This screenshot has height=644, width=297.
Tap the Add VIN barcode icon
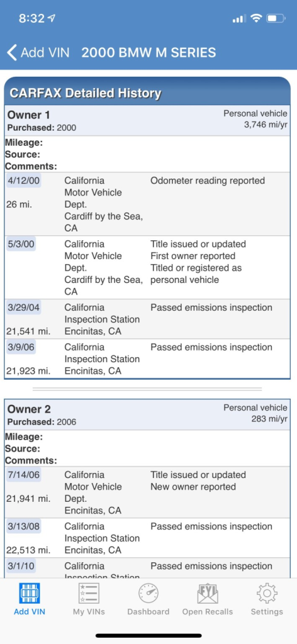click(x=30, y=594)
